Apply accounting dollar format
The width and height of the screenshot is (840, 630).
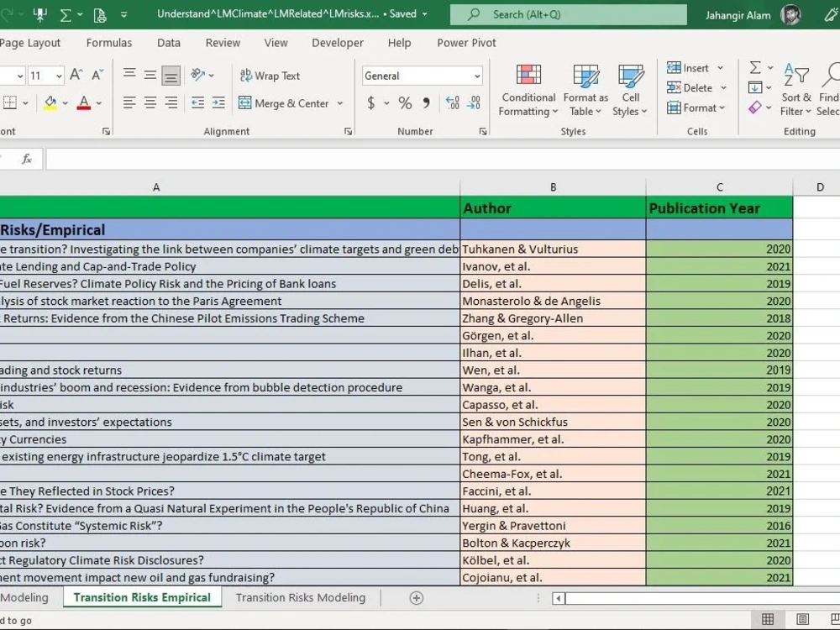(370, 102)
